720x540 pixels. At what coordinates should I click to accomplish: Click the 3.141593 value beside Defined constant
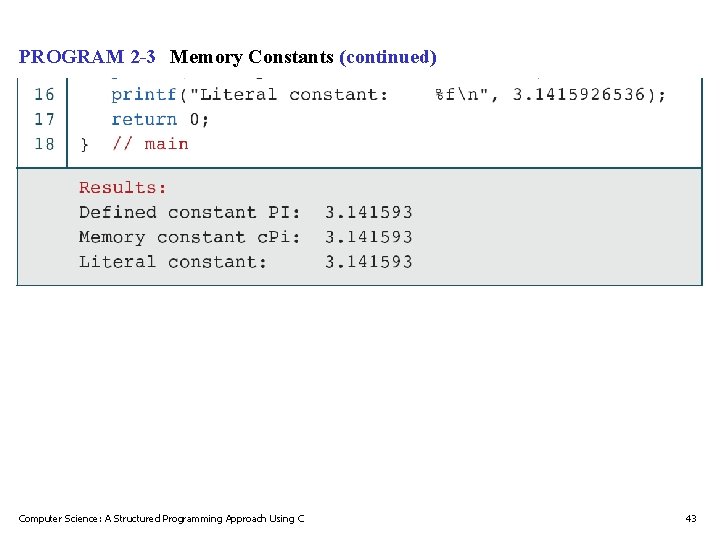click(369, 212)
